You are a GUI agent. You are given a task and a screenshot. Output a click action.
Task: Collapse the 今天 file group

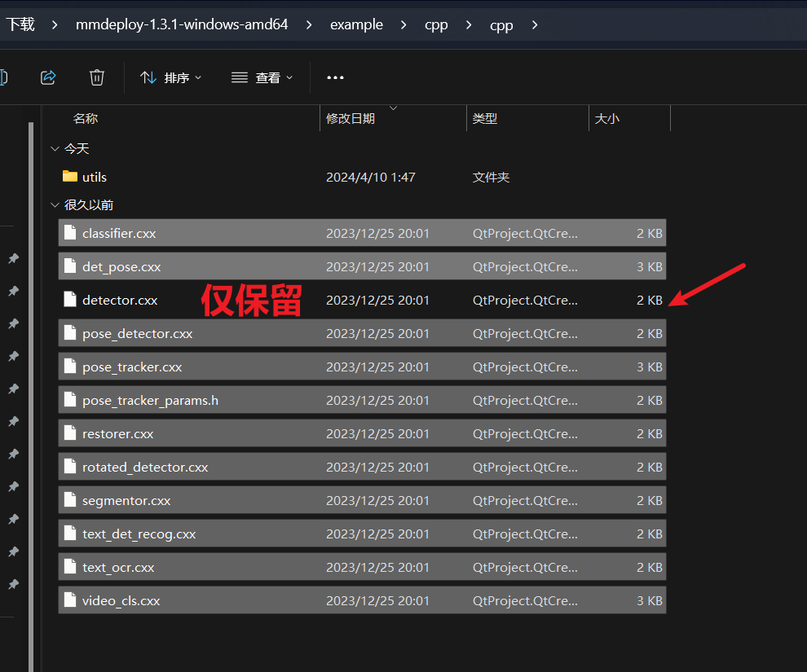[x=55, y=148]
